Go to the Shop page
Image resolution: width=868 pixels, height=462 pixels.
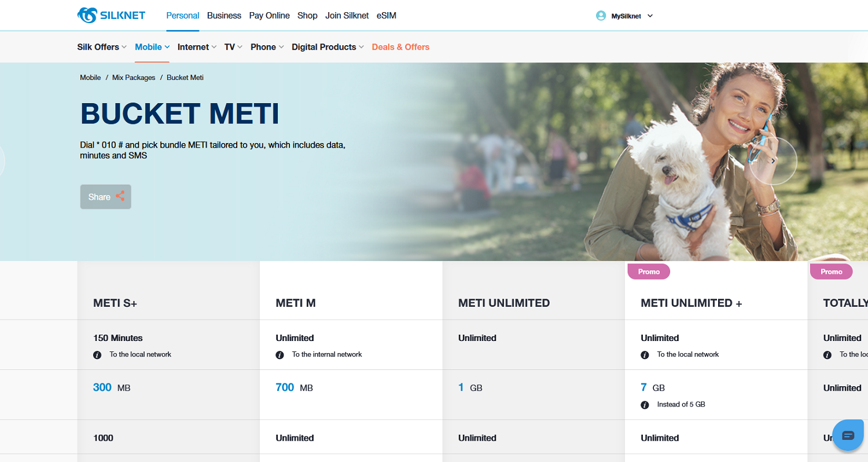point(307,16)
